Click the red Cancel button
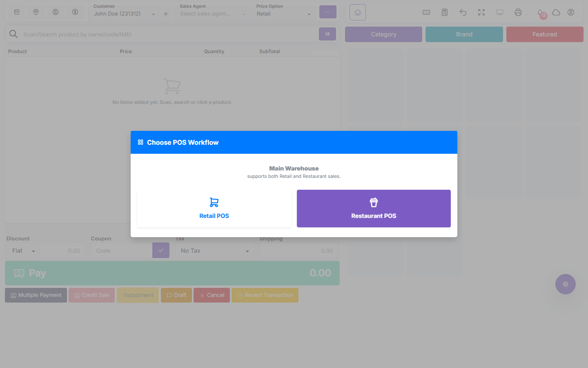The height and width of the screenshot is (368, 588). tap(212, 295)
